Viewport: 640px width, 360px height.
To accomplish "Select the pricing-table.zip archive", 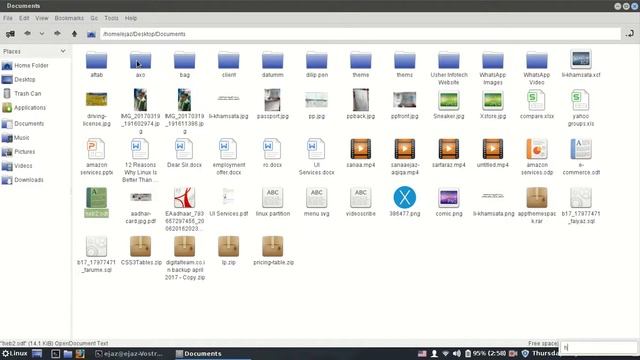I will (x=273, y=251).
